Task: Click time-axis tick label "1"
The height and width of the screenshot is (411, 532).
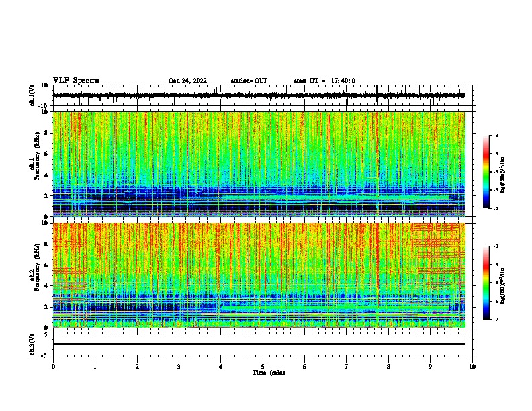Action: [95, 367]
